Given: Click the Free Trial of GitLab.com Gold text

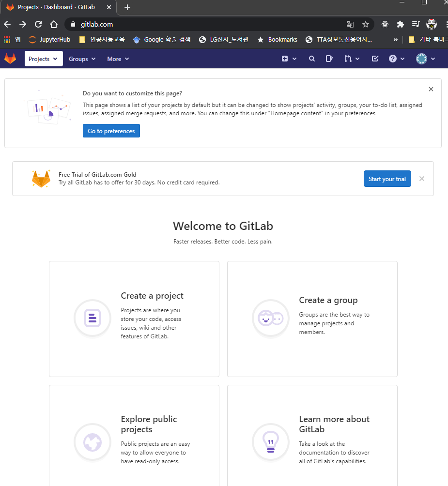Looking at the screenshot, I should tap(97, 174).
